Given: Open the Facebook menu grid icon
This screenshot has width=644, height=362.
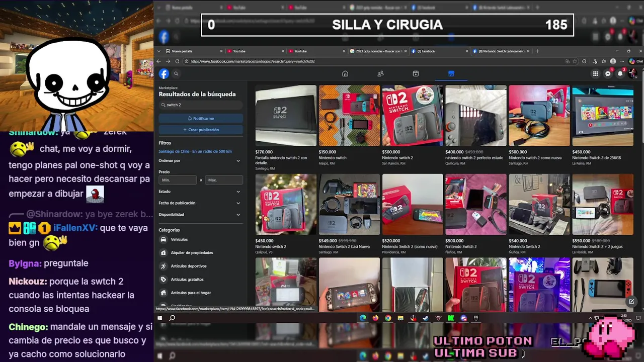Looking at the screenshot, I should [x=596, y=74].
